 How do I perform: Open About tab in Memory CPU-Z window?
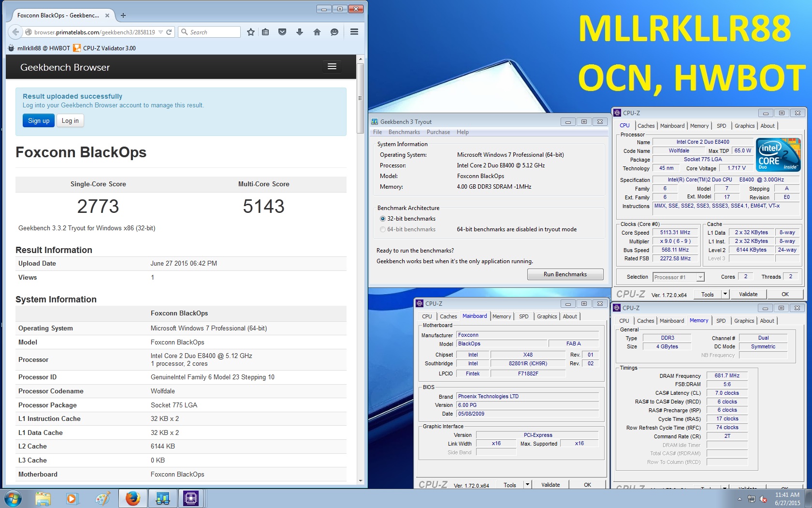click(x=767, y=321)
